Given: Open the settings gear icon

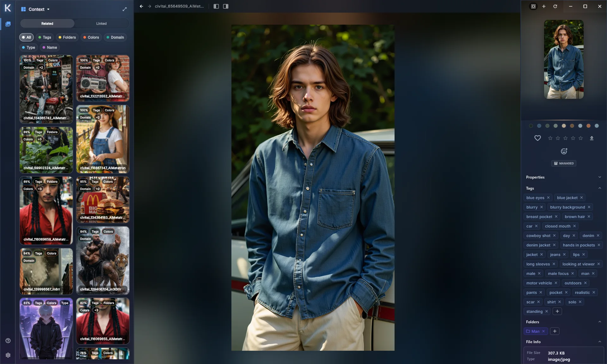Looking at the screenshot, I should click(8, 355).
